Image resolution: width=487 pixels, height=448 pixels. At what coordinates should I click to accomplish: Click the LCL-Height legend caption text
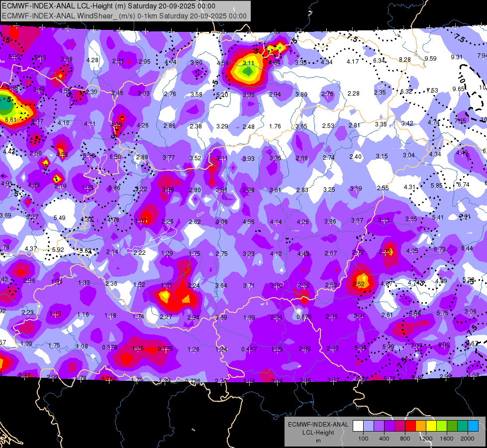[x=318, y=433]
